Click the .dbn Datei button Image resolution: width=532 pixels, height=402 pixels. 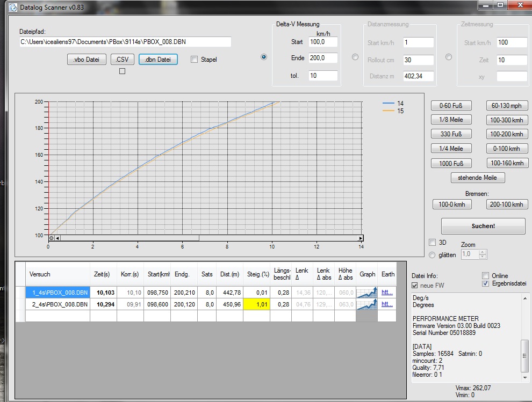[158, 60]
